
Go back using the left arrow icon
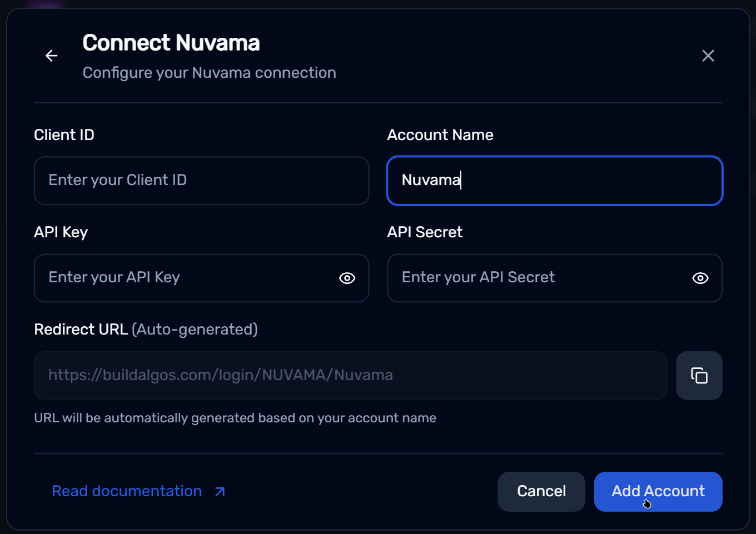pos(52,56)
